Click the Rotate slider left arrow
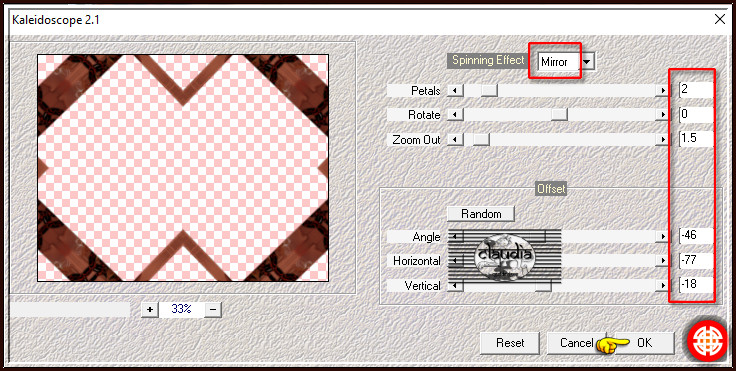The width and height of the screenshot is (736, 371). point(455,115)
